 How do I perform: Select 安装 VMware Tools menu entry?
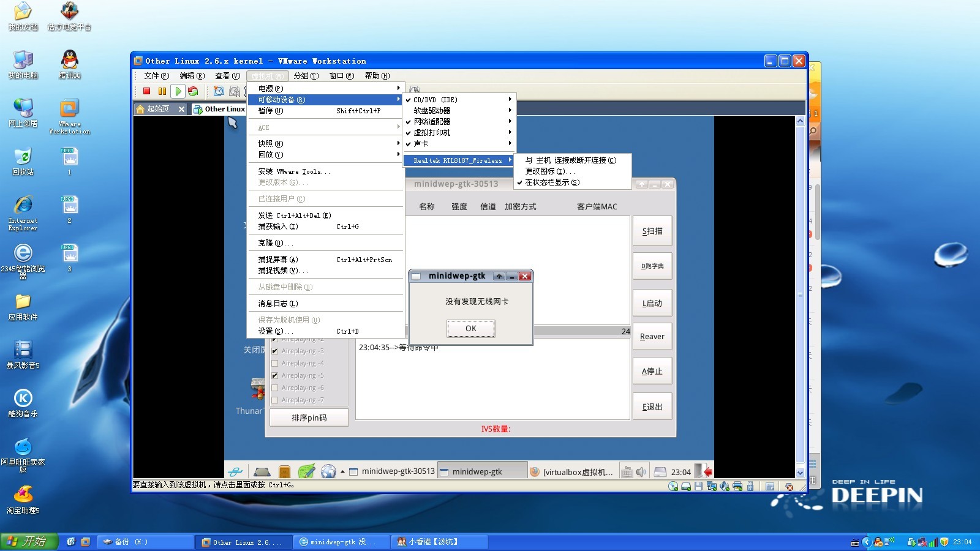[325, 171]
